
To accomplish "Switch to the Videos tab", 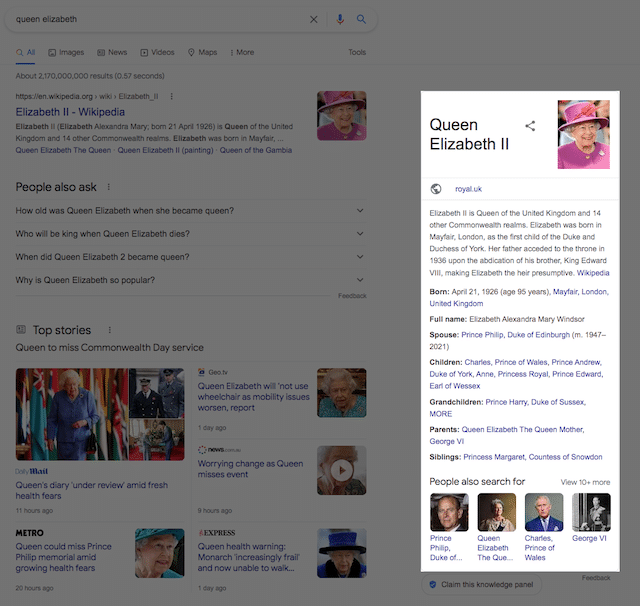I will pyautogui.click(x=158, y=53).
